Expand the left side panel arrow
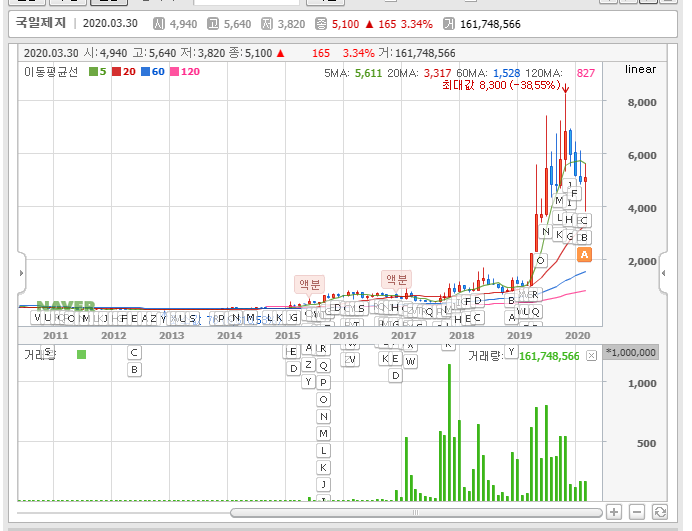 pos(21,273)
